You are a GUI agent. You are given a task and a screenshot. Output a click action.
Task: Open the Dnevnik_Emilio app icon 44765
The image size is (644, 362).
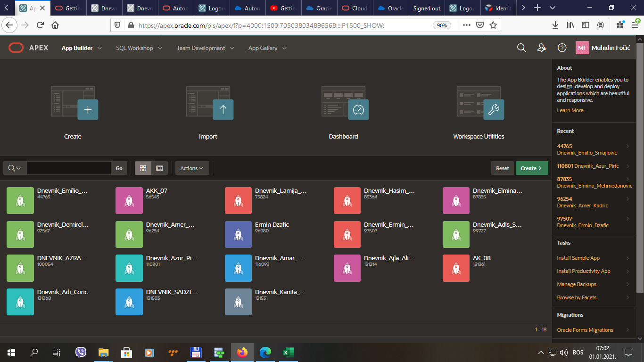pos(20,201)
